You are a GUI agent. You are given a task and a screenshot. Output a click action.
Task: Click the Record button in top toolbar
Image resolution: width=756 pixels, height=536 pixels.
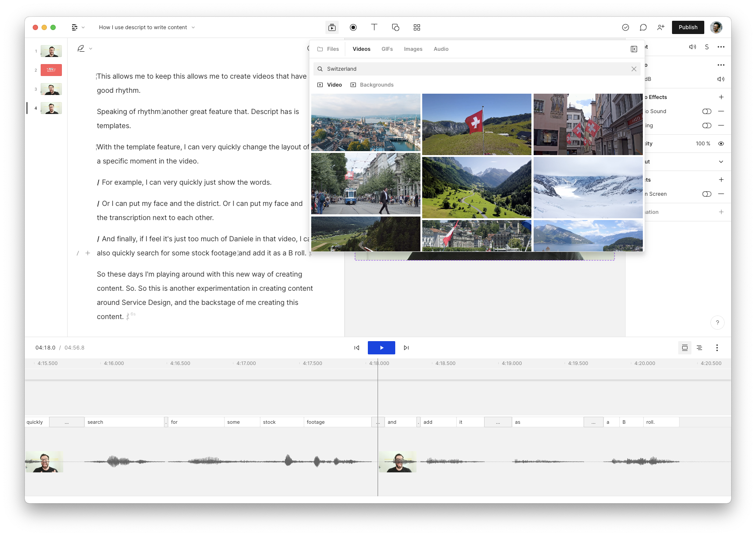[353, 27]
